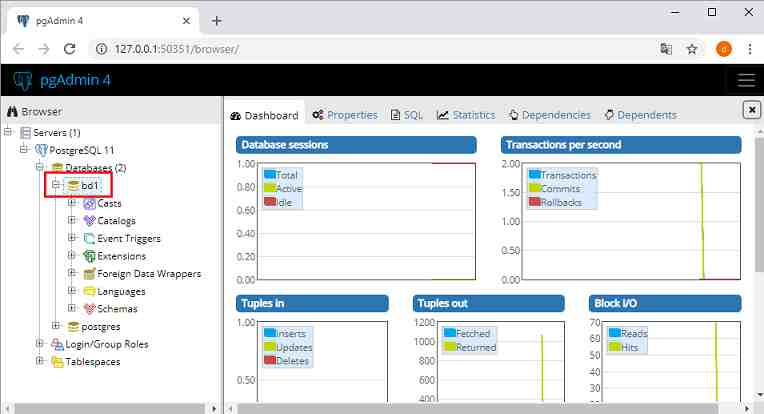The image size is (764, 414).
Task: Click the Fetched legend entry in Tuples out
Action: [467, 333]
